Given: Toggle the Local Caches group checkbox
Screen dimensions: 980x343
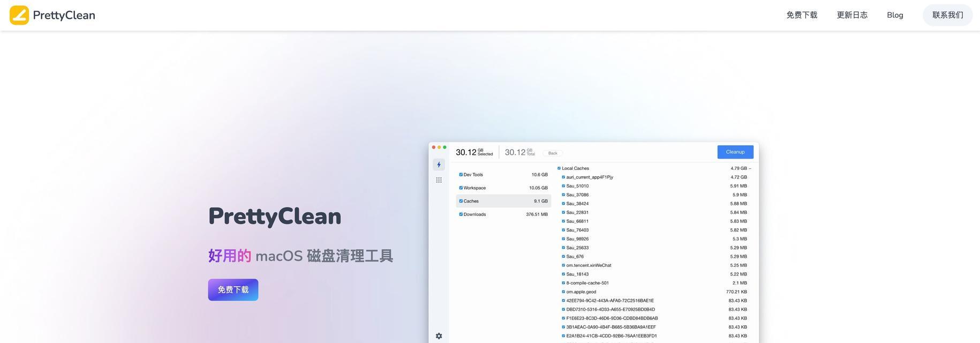Looking at the screenshot, I should [559, 168].
